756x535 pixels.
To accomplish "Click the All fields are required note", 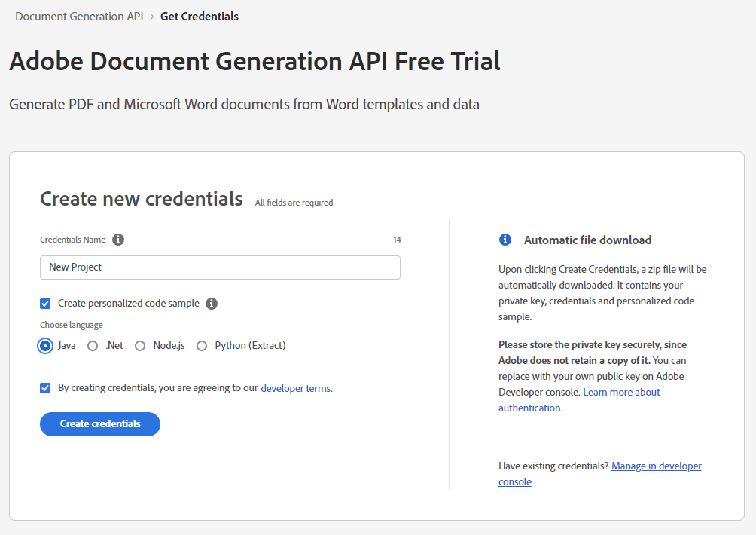I will tap(294, 203).
